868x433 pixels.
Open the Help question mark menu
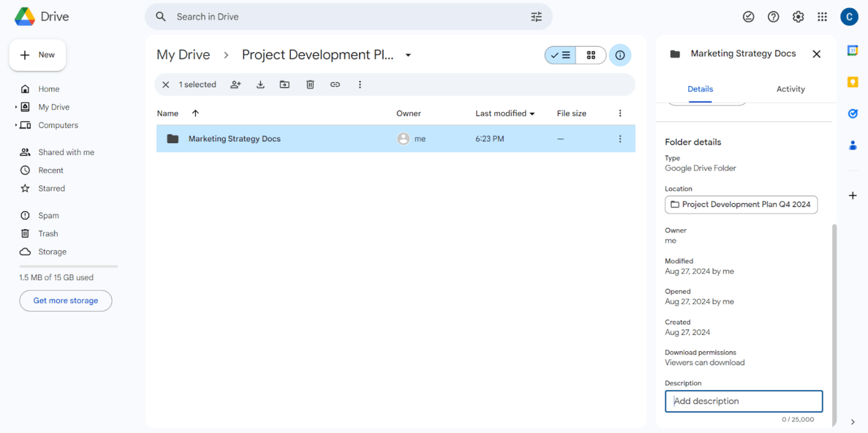773,17
